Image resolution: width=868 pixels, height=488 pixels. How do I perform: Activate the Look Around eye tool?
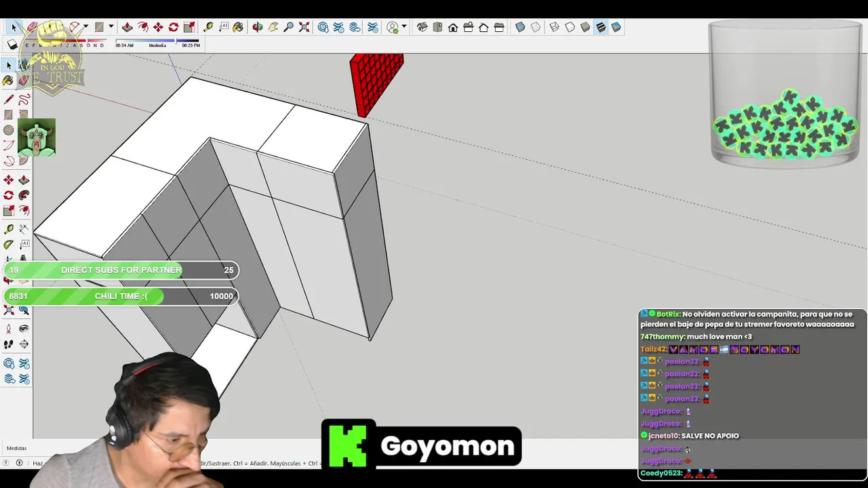(x=24, y=328)
